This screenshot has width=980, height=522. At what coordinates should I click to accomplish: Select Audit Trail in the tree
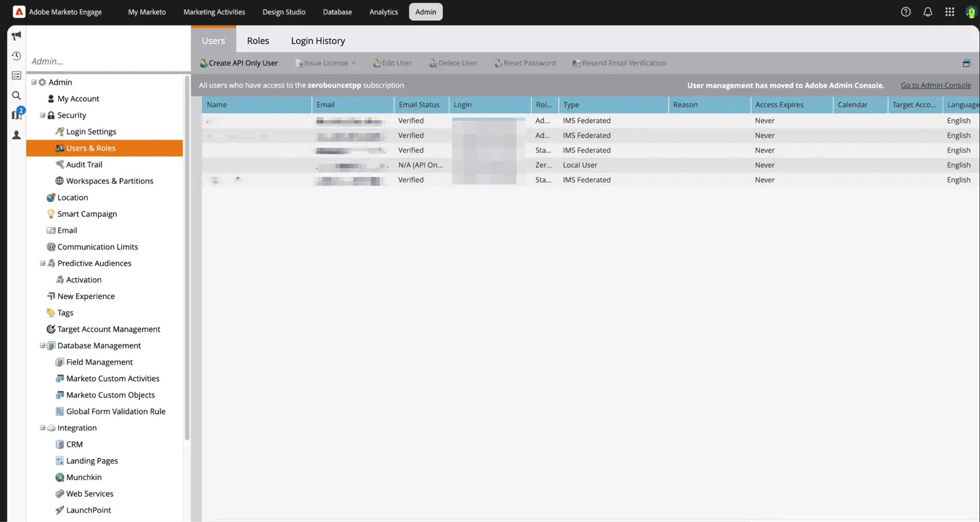[x=84, y=165]
